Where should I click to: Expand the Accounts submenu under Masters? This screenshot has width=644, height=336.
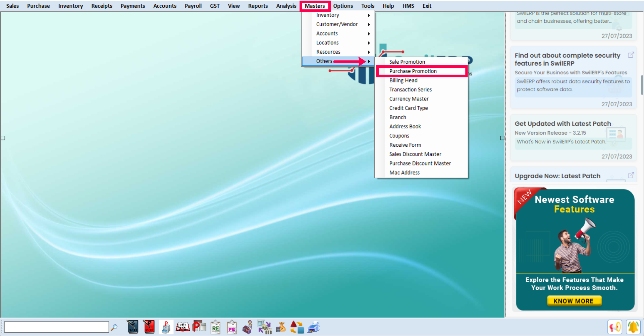pyautogui.click(x=338, y=33)
